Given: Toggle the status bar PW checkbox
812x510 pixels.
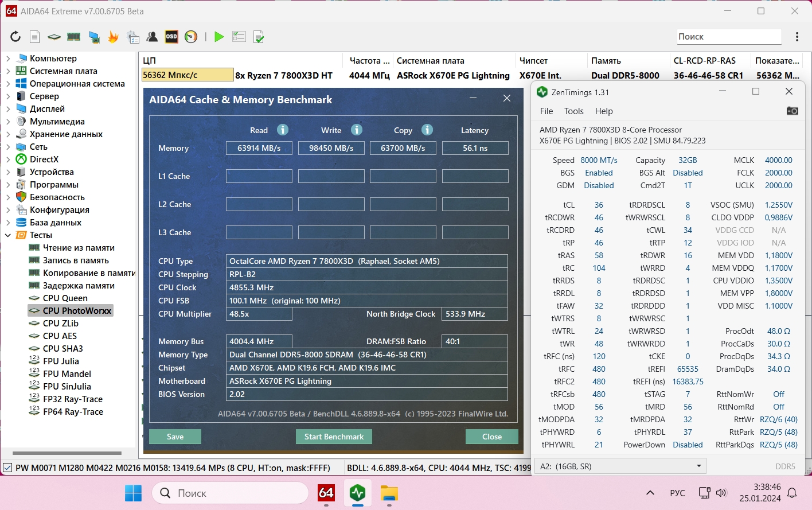Looking at the screenshot, I should 7,468.
